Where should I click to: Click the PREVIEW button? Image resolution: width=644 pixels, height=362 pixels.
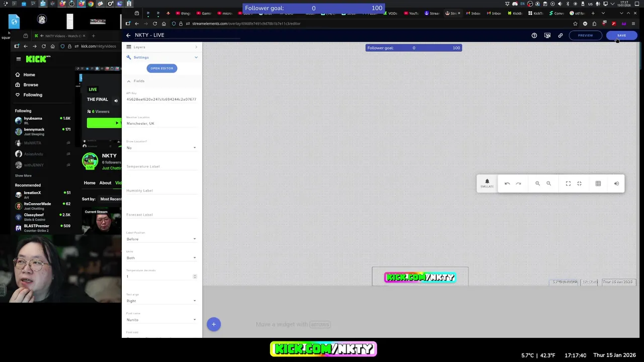(585, 35)
